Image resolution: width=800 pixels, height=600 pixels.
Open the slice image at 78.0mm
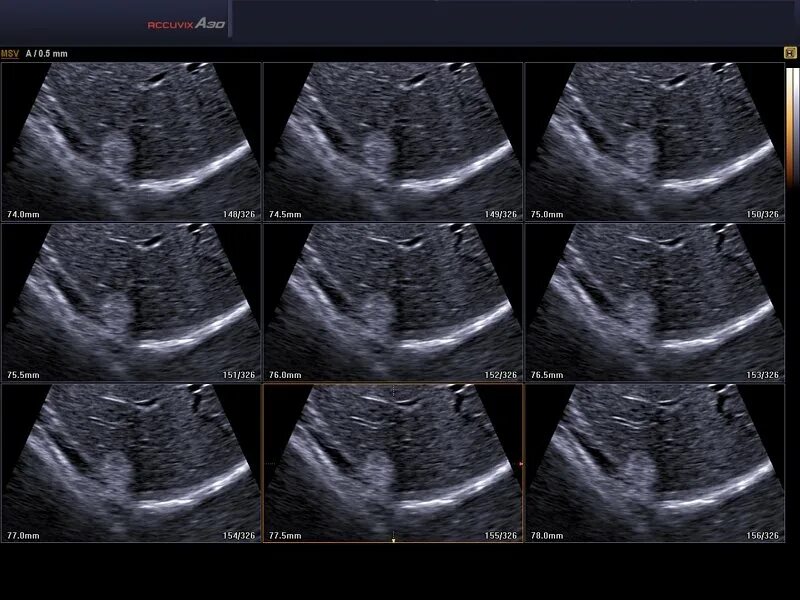point(655,463)
